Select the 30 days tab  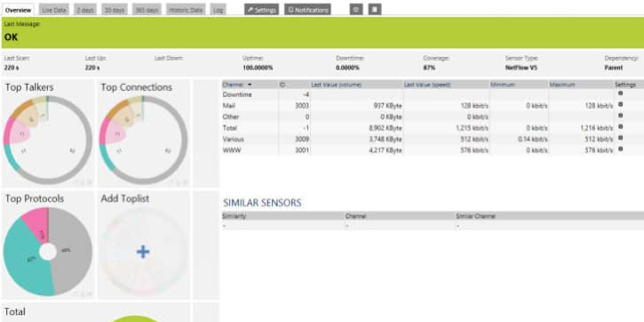[114, 10]
